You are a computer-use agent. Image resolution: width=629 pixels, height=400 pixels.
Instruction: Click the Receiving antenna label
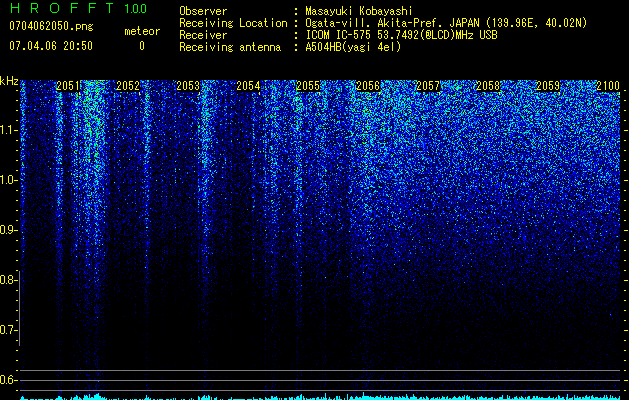[x=230, y=47]
